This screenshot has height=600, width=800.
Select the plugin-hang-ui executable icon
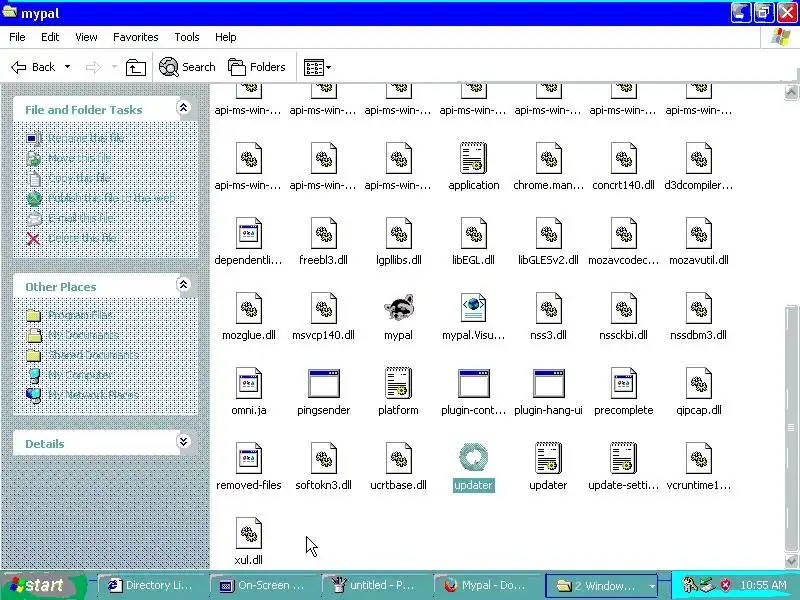(548, 383)
